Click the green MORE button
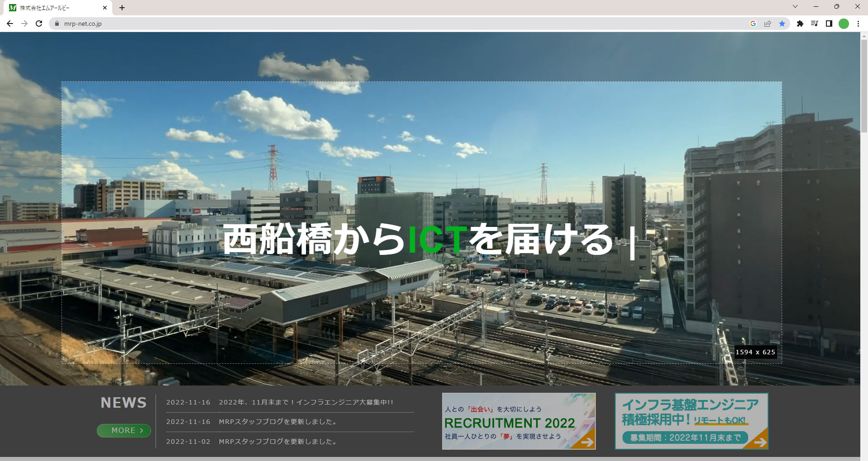 pos(124,430)
